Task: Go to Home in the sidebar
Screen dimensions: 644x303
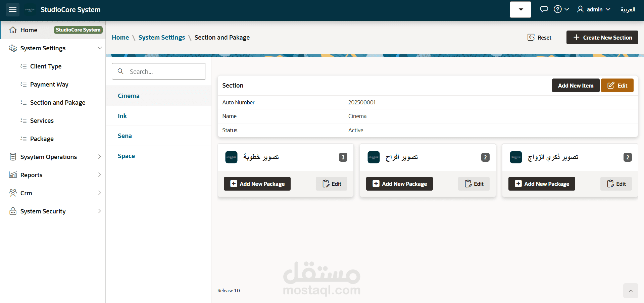Action: (x=29, y=30)
